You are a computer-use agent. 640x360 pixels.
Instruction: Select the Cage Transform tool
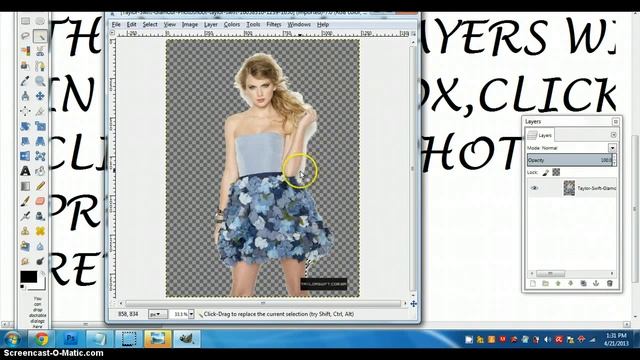[x=40, y=156]
